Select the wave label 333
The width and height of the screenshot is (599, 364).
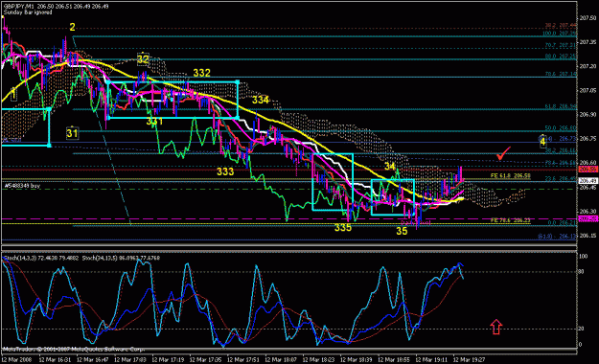tap(225, 171)
